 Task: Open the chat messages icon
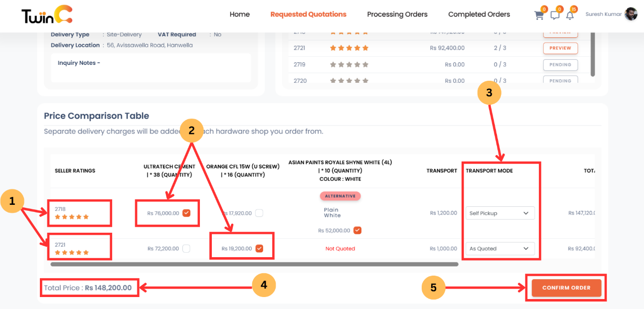click(x=555, y=15)
